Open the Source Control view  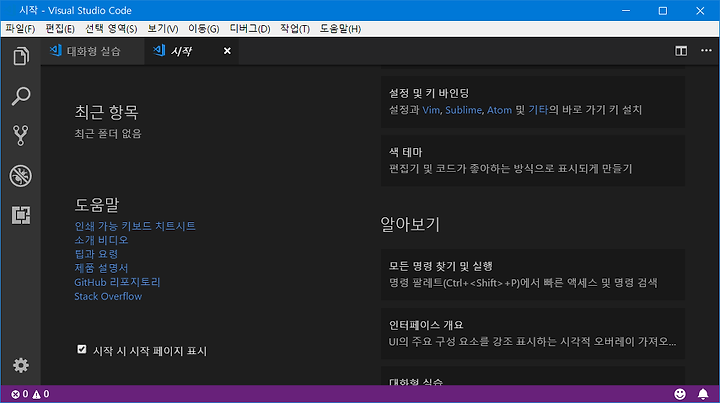(21, 136)
